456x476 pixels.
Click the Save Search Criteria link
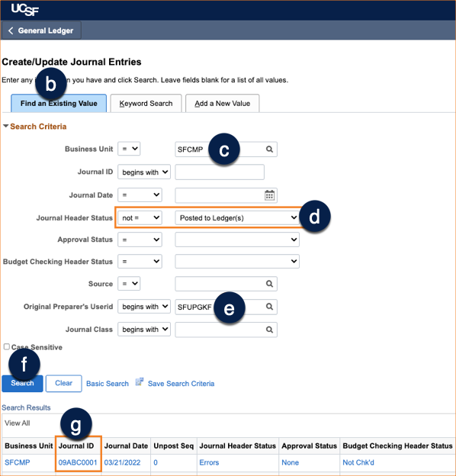pos(181,384)
